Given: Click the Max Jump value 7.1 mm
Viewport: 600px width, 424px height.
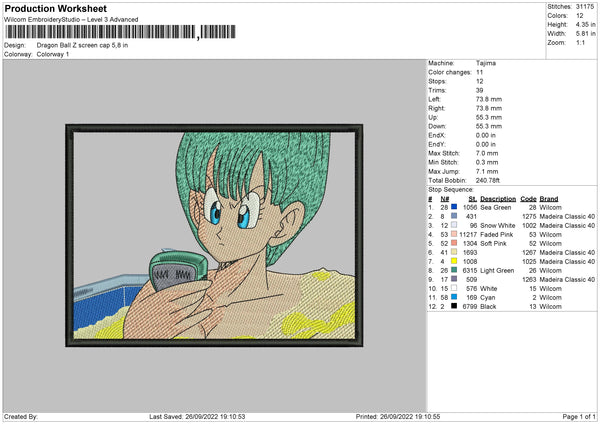Looking at the screenshot, I should [487, 171].
